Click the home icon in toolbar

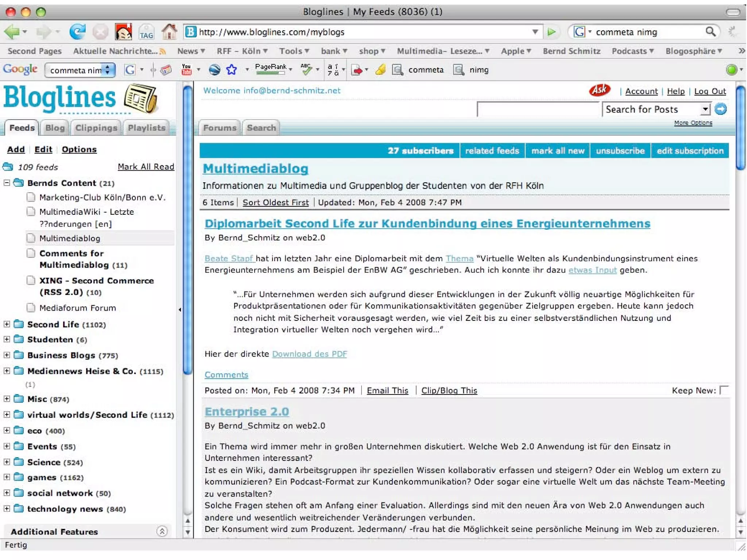[169, 32]
